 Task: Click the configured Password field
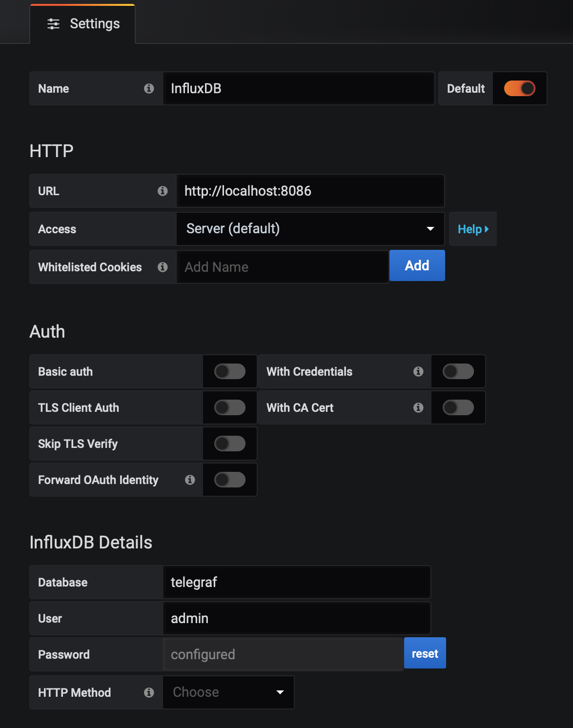(283, 654)
